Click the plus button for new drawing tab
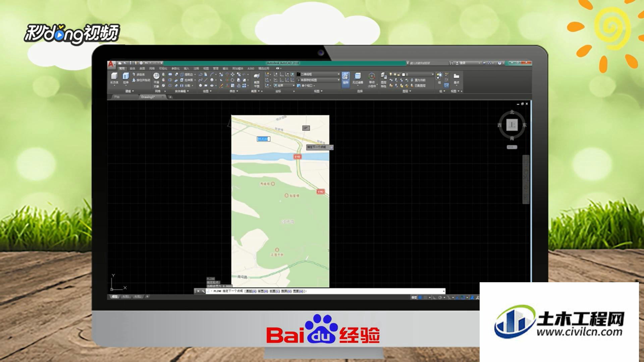 [x=170, y=97]
